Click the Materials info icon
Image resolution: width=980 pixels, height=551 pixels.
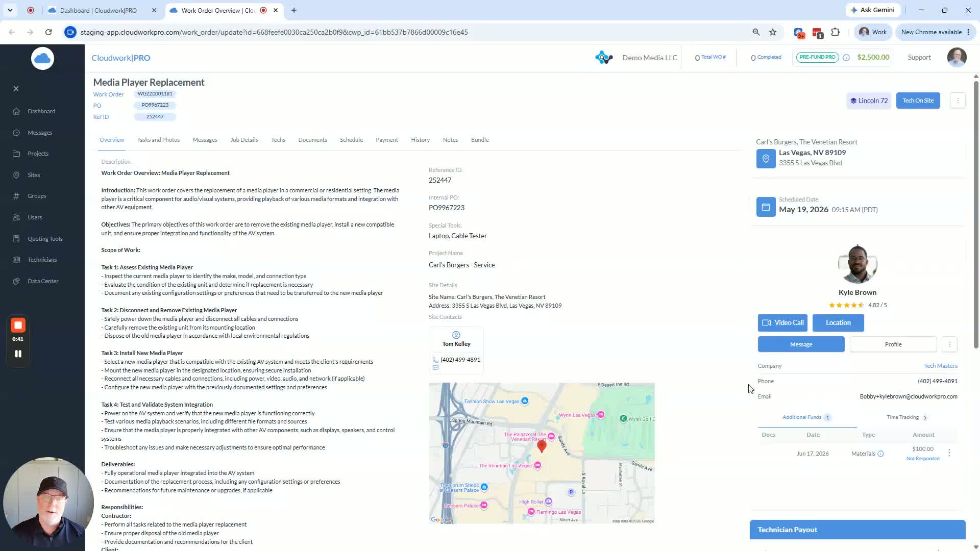point(880,454)
